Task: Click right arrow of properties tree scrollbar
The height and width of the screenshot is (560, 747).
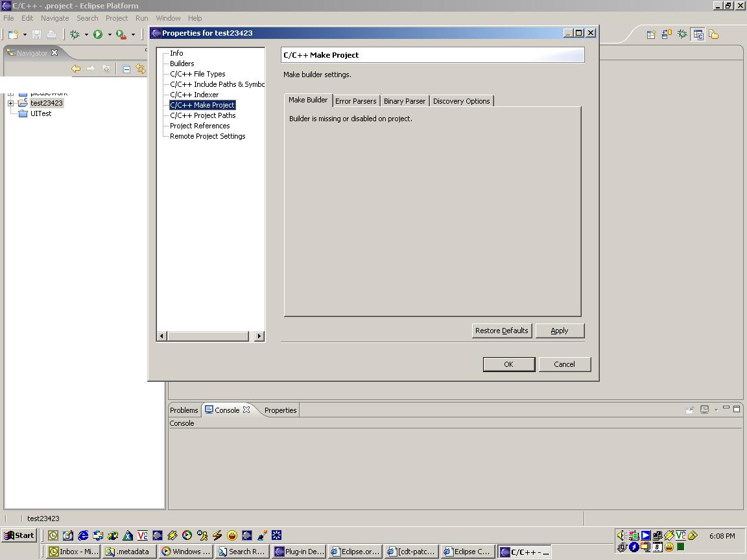Action: point(259,336)
